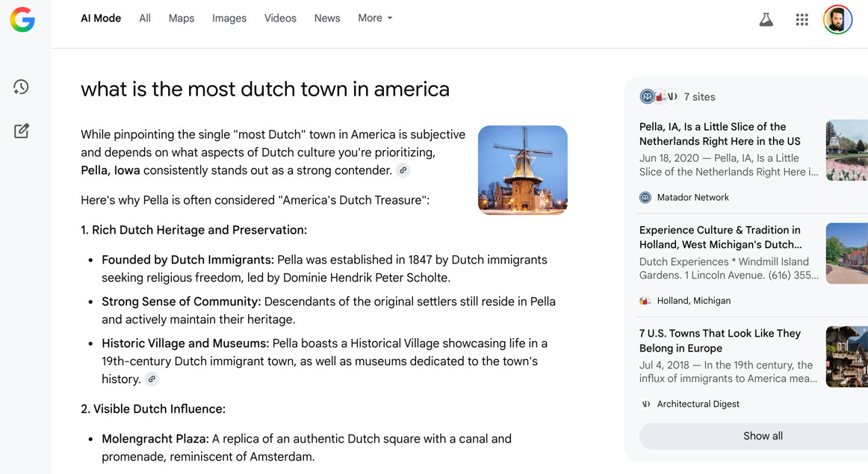Switch to the All results tab
Image resolution: width=868 pixels, height=474 pixels.
(145, 19)
